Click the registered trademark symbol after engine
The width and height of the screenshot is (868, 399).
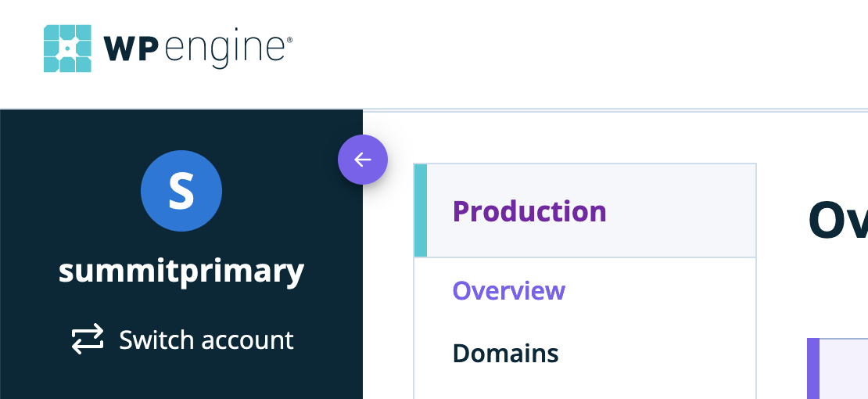tap(289, 39)
